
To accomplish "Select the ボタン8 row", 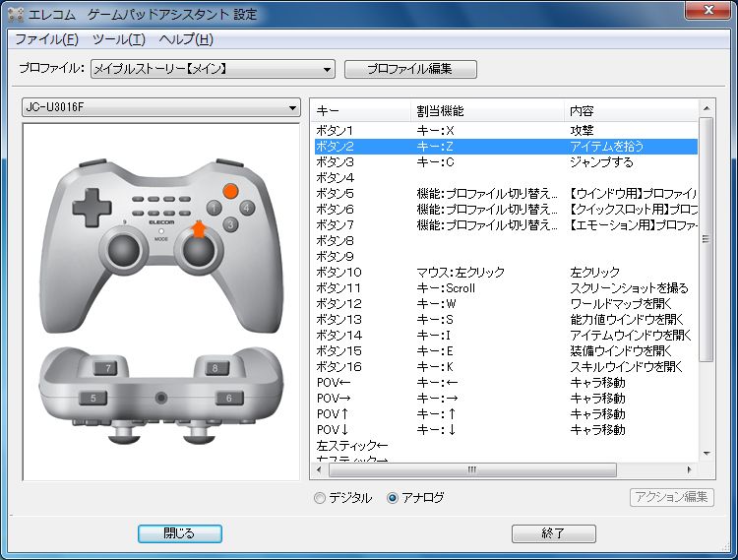I will 506,240.
